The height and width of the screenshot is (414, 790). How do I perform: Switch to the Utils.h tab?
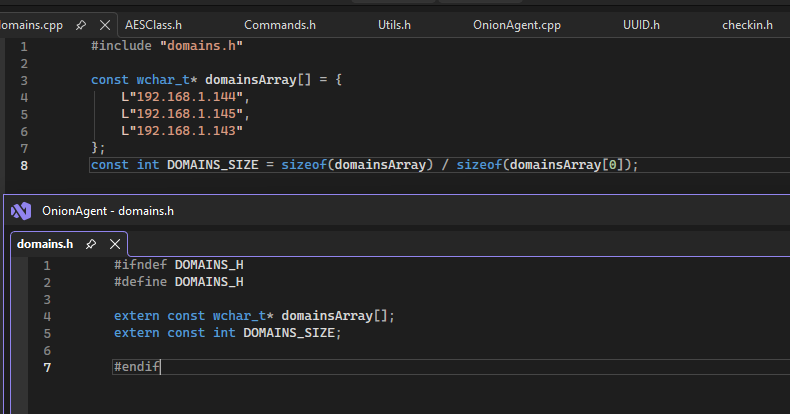(x=394, y=25)
